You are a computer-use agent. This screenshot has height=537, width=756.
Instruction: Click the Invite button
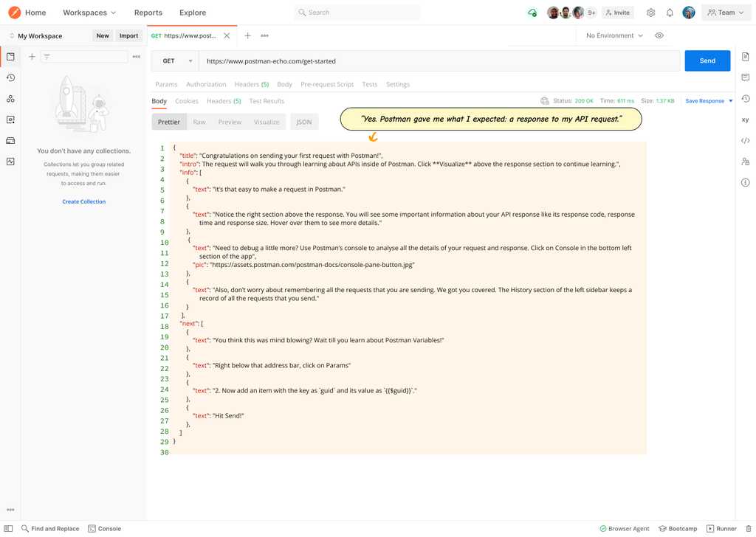[x=618, y=13]
